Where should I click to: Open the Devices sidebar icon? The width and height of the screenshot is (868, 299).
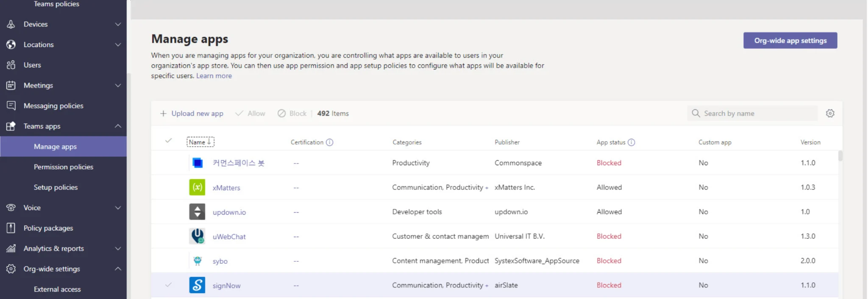11,24
